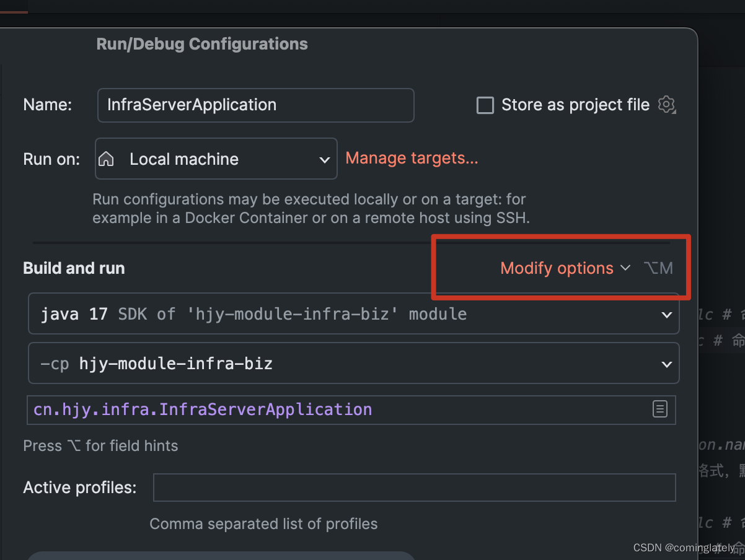
Task: Click the Run/Debug Configurations dialog title
Action: click(202, 44)
